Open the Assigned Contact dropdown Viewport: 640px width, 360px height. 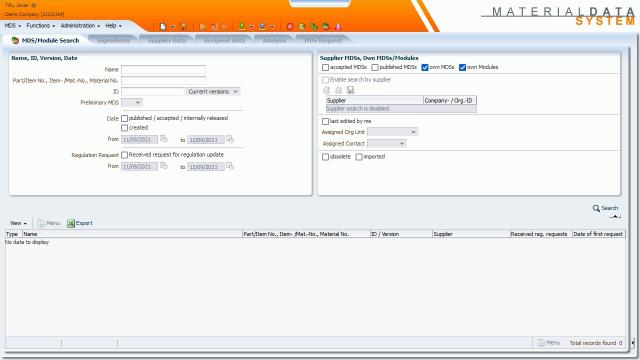tap(387, 143)
